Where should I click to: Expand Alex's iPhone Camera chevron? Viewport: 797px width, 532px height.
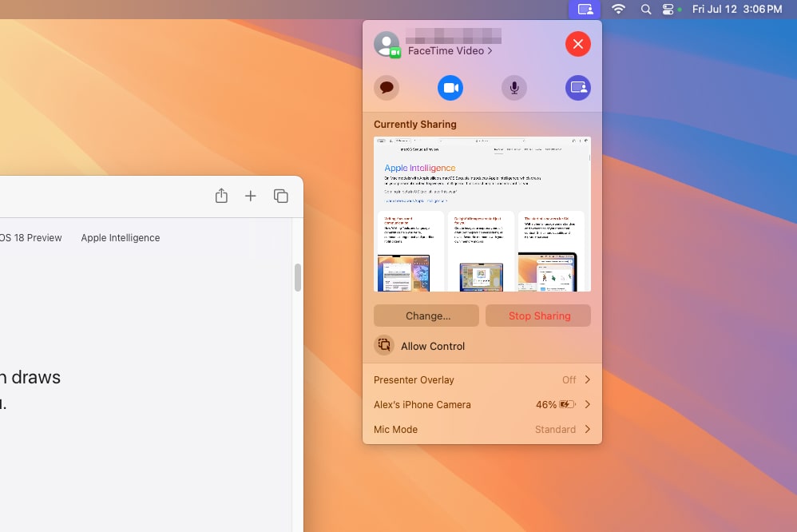point(588,404)
